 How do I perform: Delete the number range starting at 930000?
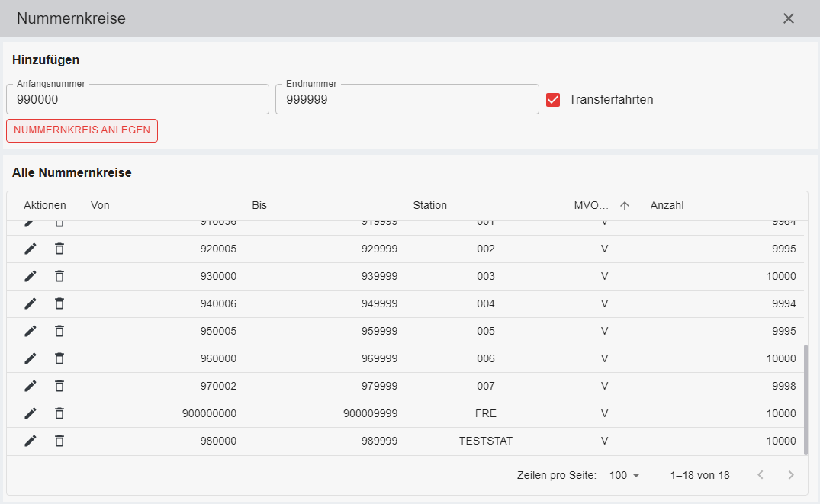[x=59, y=276]
